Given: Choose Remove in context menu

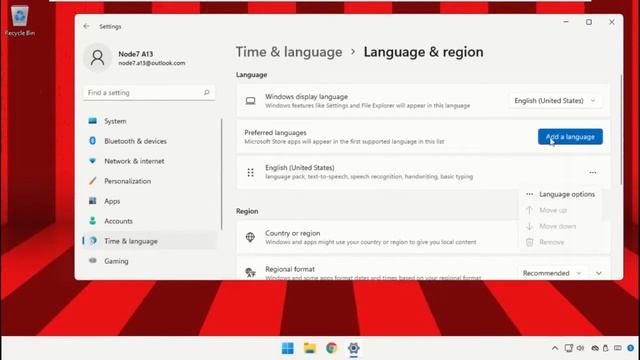Looking at the screenshot, I should click(x=560, y=242).
